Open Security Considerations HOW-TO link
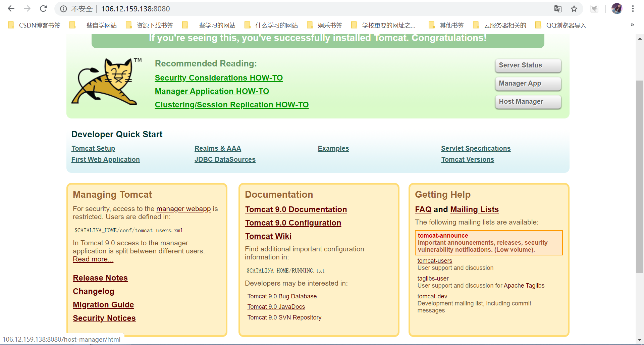 [x=219, y=78]
